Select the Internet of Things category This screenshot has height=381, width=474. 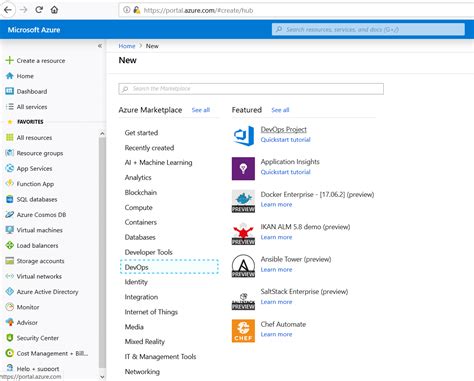(151, 312)
